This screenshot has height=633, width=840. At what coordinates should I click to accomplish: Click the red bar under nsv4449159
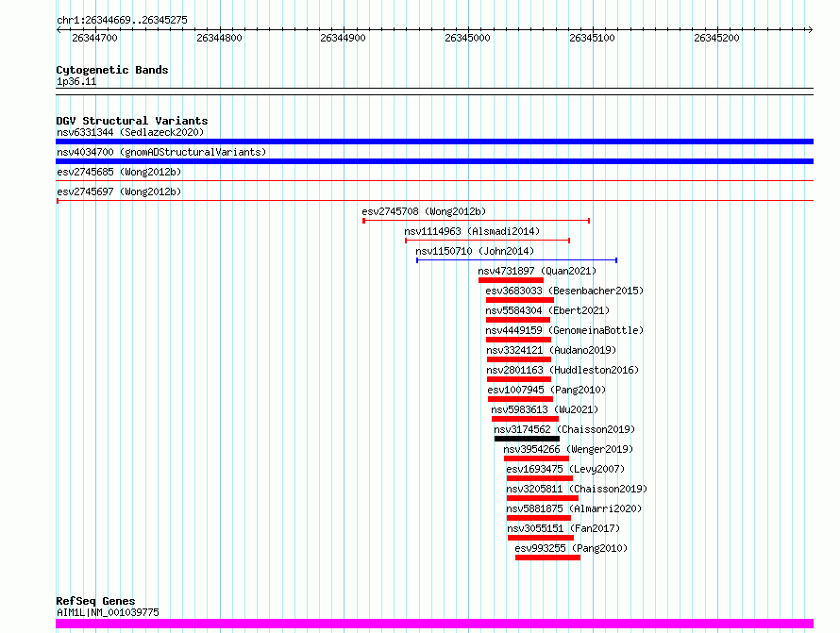[x=518, y=340]
